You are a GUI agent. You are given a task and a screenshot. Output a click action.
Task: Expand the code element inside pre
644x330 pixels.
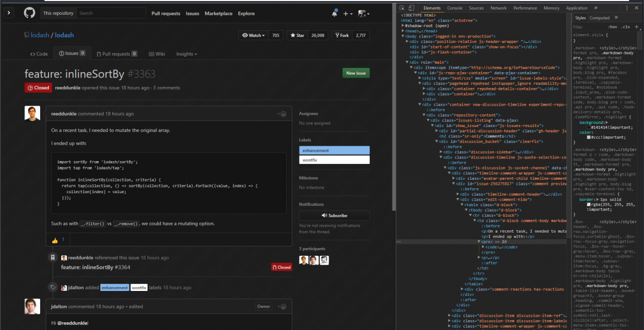click(x=483, y=247)
